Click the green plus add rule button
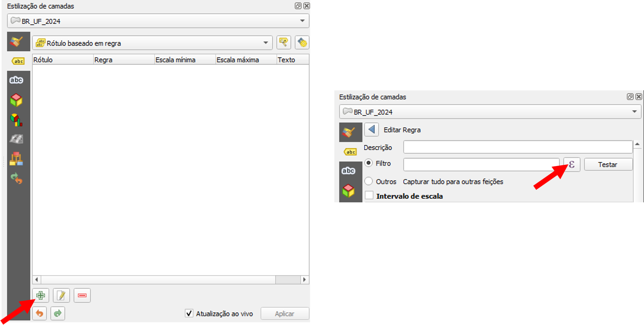Viewport: 644px width, 325px height. coord(41,296)
